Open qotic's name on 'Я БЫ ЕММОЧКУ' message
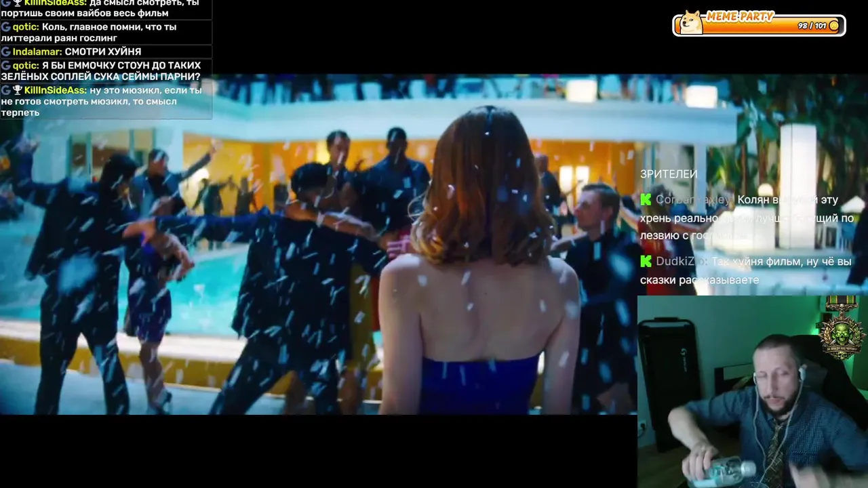Viewport: 868px width, 488px height. coord(26,66)
